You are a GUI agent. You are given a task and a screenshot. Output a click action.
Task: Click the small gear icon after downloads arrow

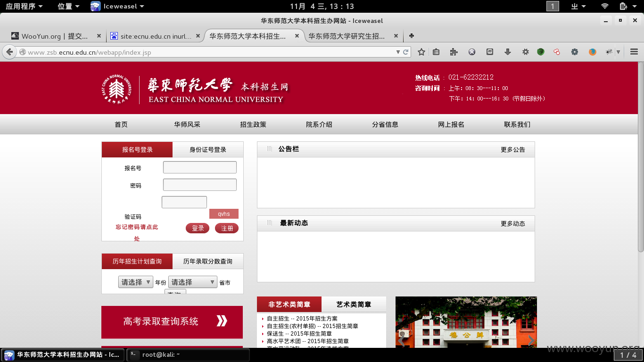(x=526, y=52)
